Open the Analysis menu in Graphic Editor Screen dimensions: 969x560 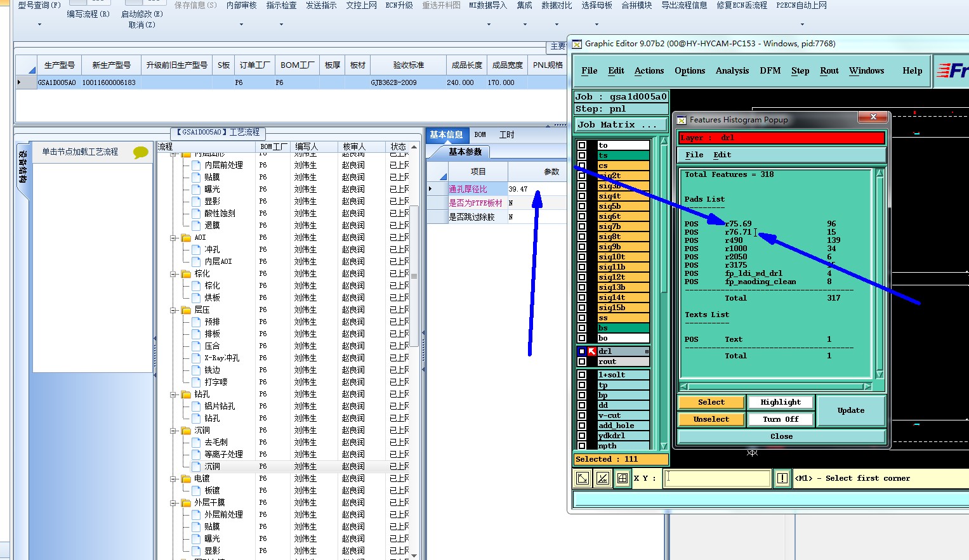732,71
